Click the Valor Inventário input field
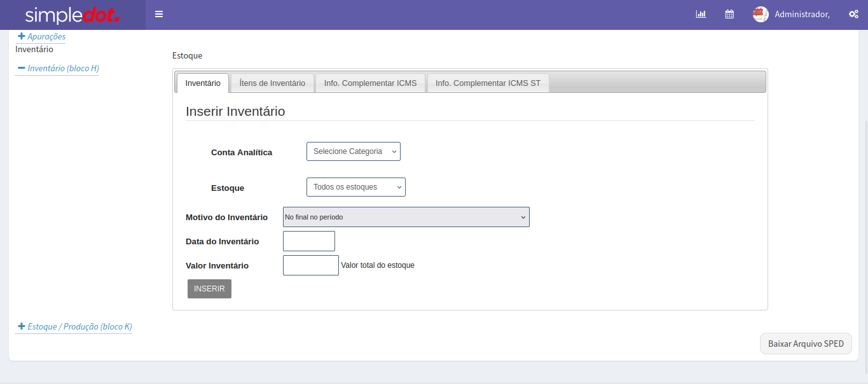 point(310,265)
